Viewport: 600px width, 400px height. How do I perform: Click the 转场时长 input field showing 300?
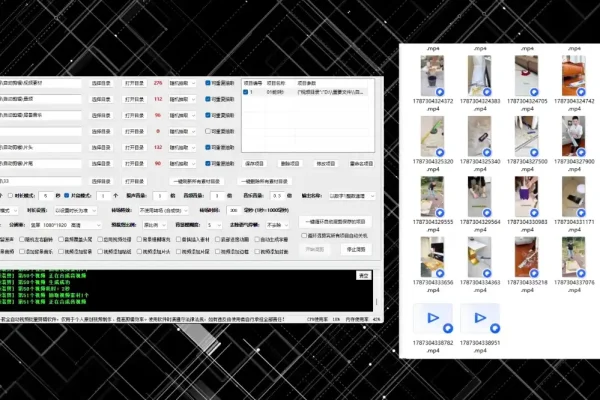pyautogui.click(x=234, y=210)
